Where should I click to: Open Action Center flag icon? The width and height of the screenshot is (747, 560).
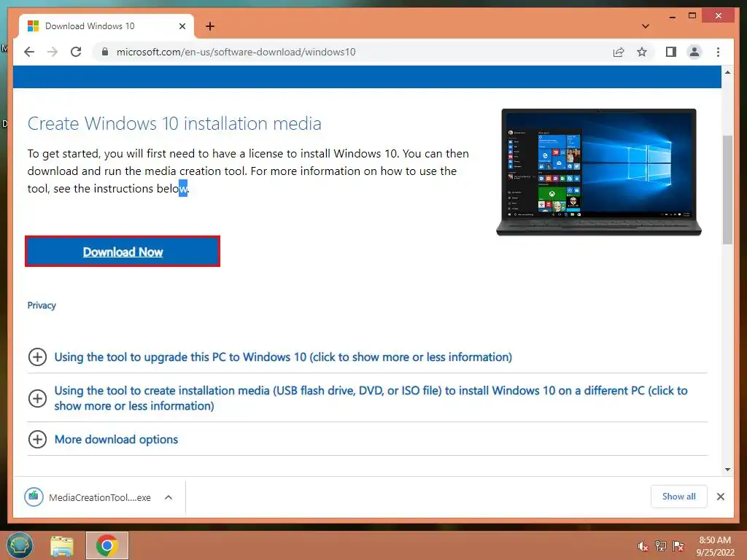point(678,546)
